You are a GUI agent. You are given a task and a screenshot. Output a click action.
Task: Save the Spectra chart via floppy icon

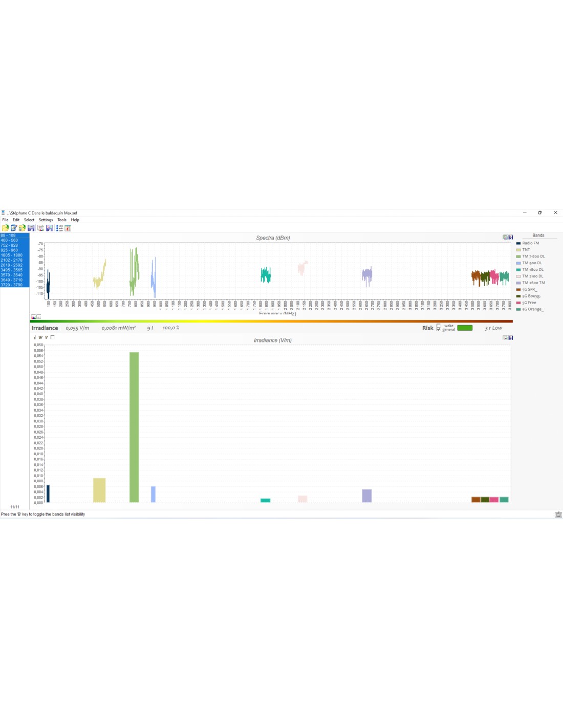point(510,237)
